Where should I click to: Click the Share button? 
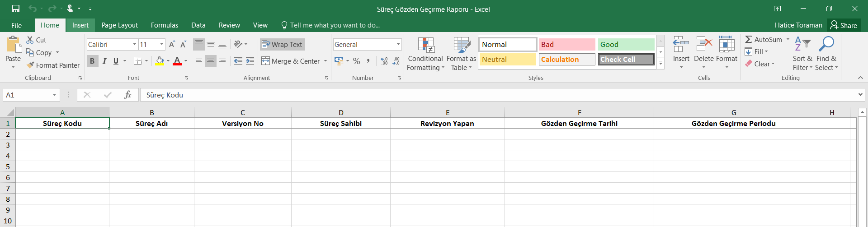844,25
